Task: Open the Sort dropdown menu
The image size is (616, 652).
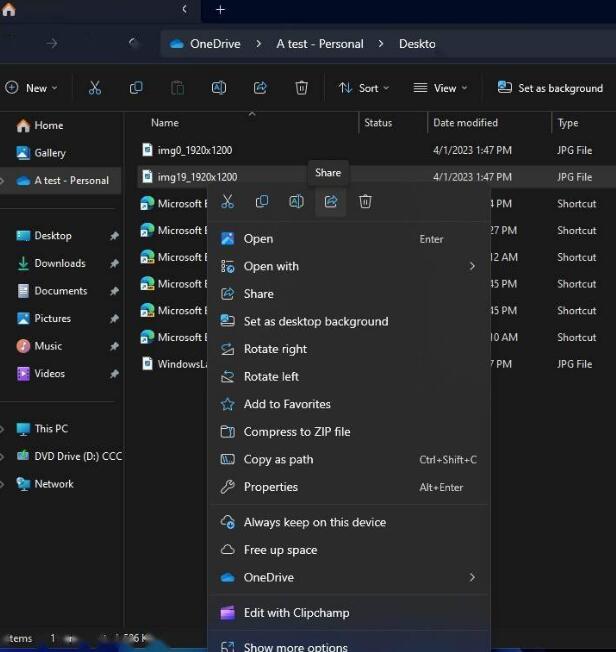Action: click(x=364, y=88)
